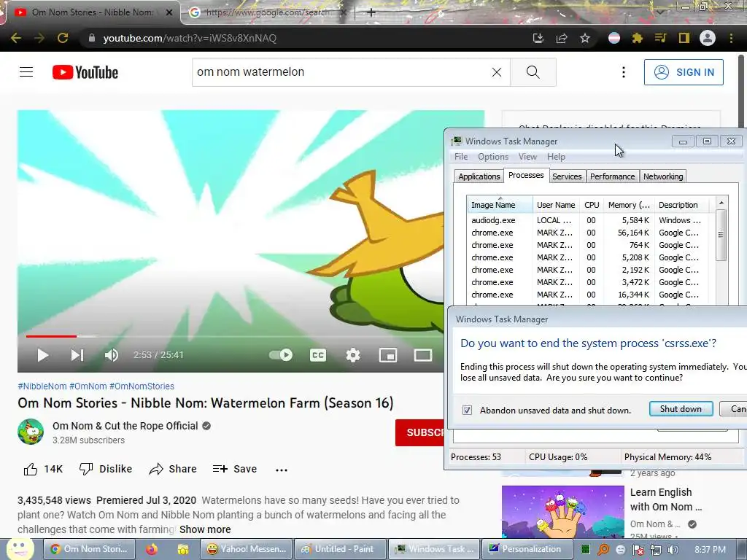
Task: Clear the YouTube search text
Action: tap(496, 72)
